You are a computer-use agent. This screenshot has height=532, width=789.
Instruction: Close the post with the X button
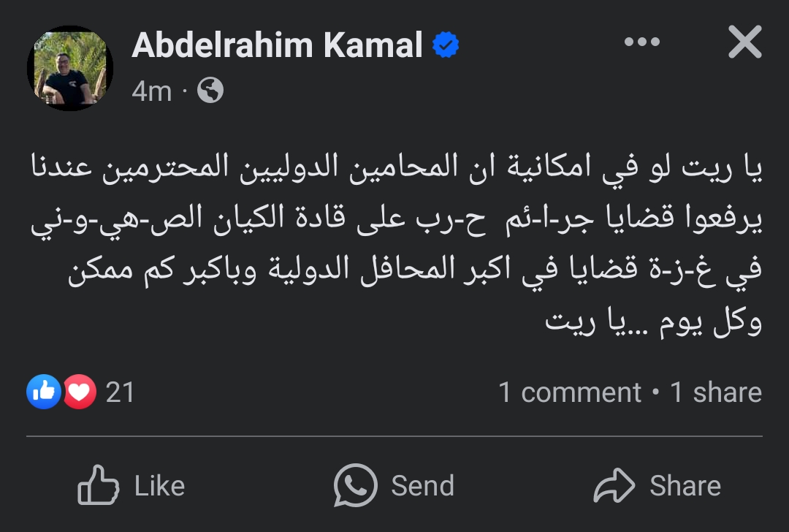(x=744, y=44)
